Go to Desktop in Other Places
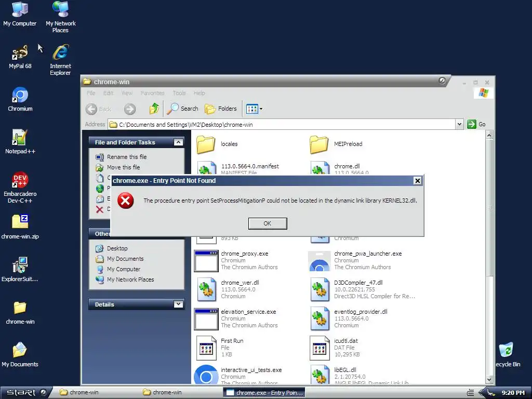This screenshot has width=532, height=399. click(117, 248)
